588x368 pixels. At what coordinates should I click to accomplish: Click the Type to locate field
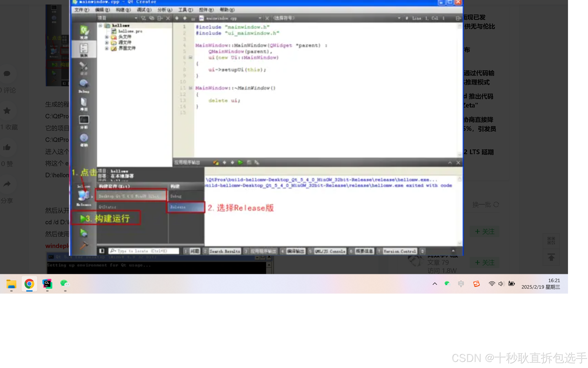pyautogui.click(x=144, y=251)
